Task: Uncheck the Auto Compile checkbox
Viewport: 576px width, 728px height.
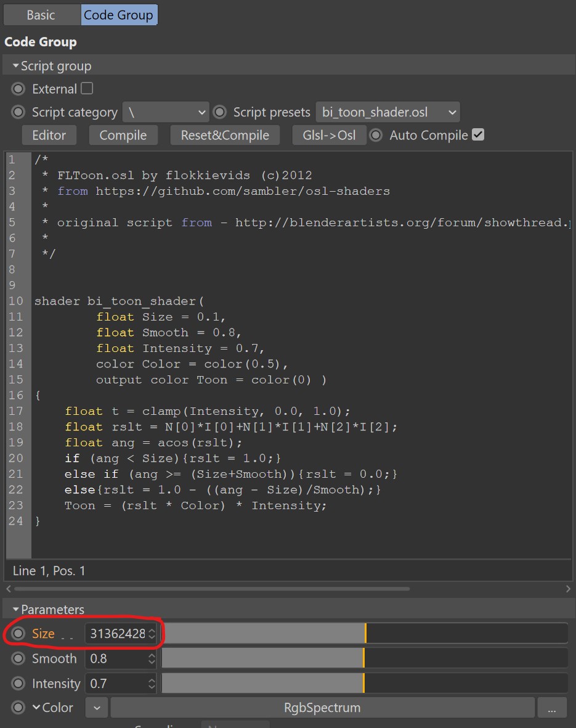Action: point(477,134)
